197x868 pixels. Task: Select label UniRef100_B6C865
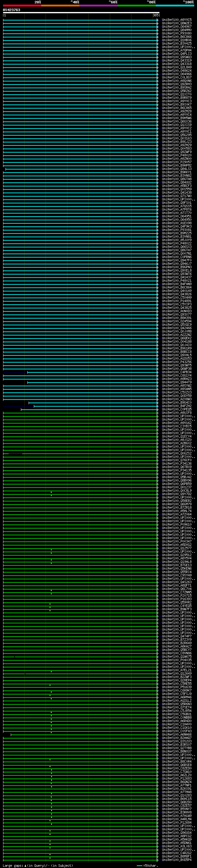point(177,108)
